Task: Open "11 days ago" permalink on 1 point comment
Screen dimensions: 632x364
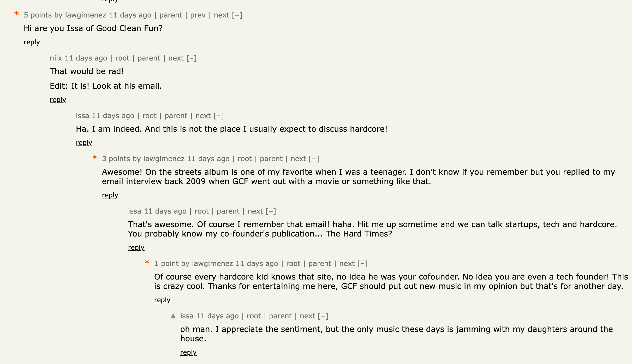Action: coord(257,264)
